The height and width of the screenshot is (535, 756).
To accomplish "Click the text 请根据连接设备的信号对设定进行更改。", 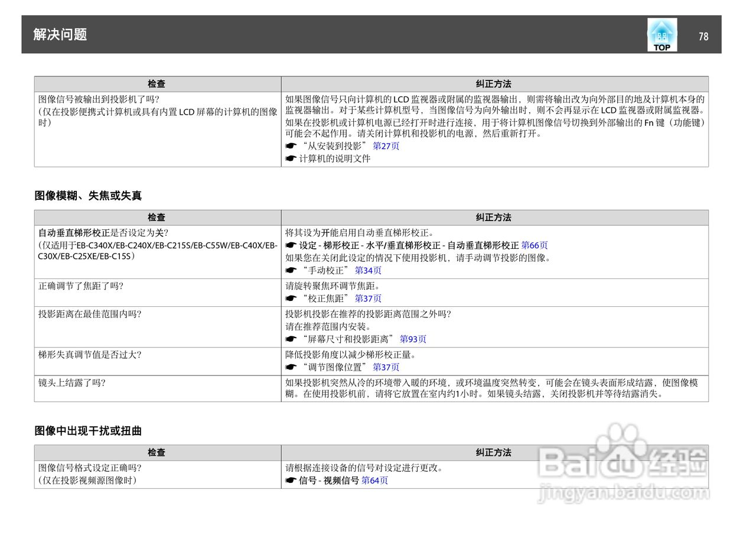I will coord(364,468).
